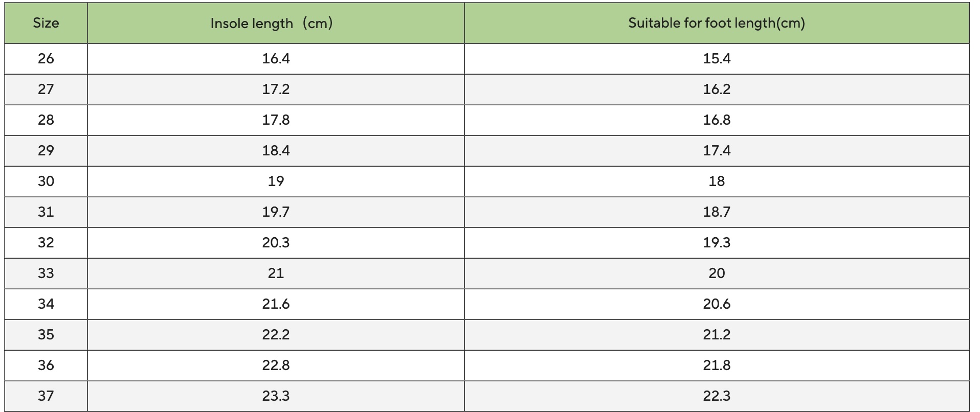The height and width of the screenshot is (412, 980).
Task: Click the size 32 cell
Action: coord(46,243)
